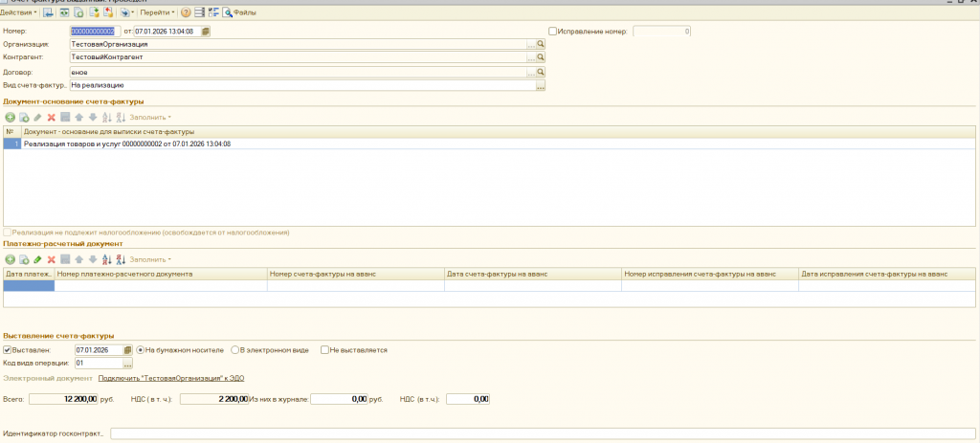Toggle the Исправление номер checkbox
Image resolution: width=980 pixels, height=443 pixels.
[x=552, y=32]
